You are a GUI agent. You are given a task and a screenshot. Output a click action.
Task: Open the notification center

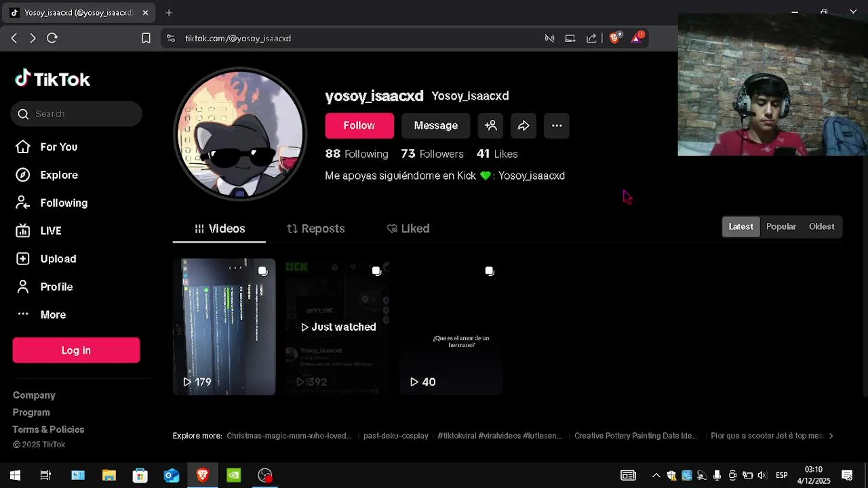click(847, 475)
